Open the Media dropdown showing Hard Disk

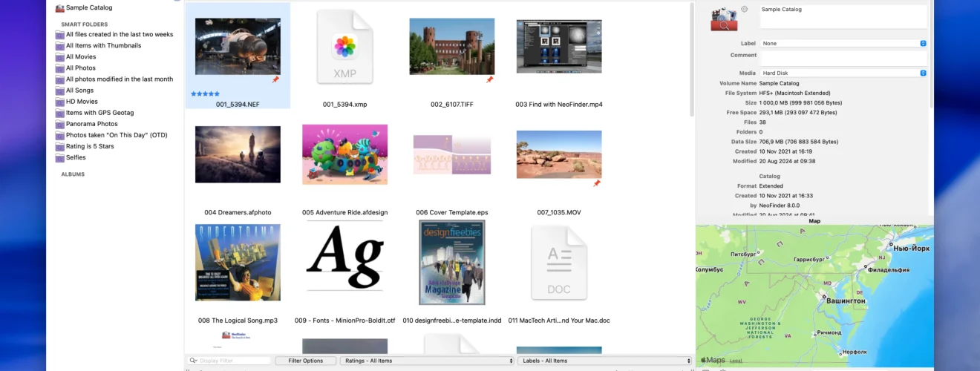pyautogui.click(x=843, y=73)
